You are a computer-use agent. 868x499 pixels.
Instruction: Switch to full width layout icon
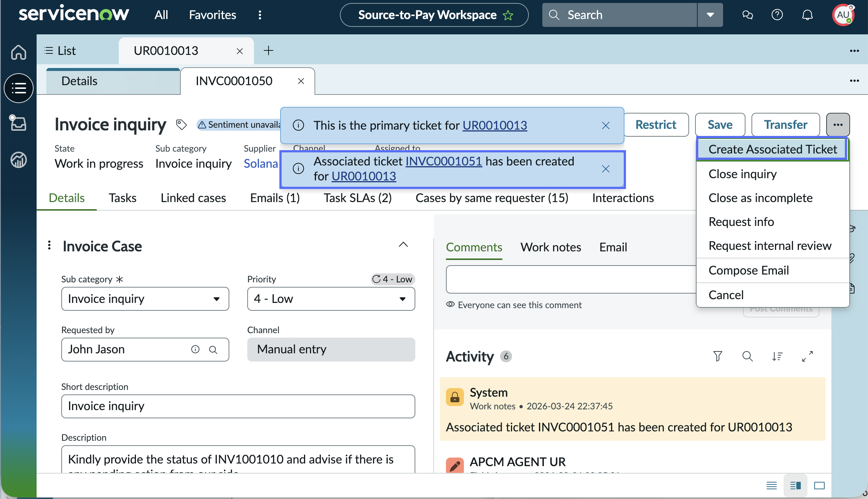click(819, 486)
